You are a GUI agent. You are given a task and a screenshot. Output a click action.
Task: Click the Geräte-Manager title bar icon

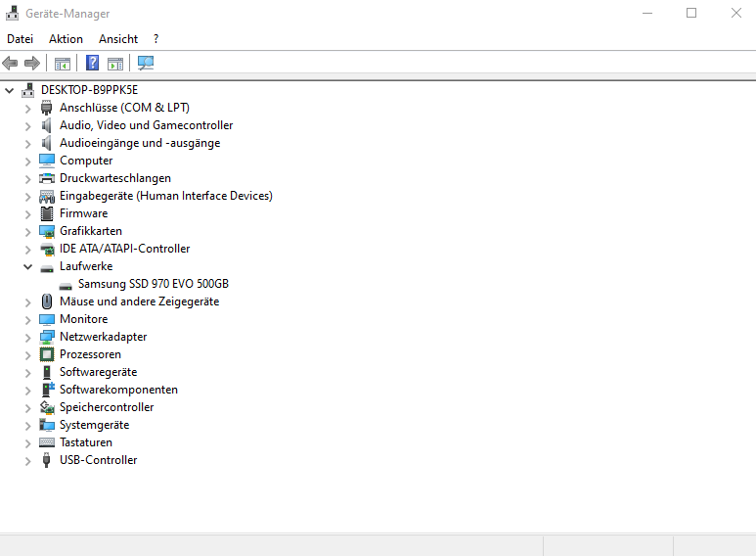pyautogui.click(x=12, y=13)
